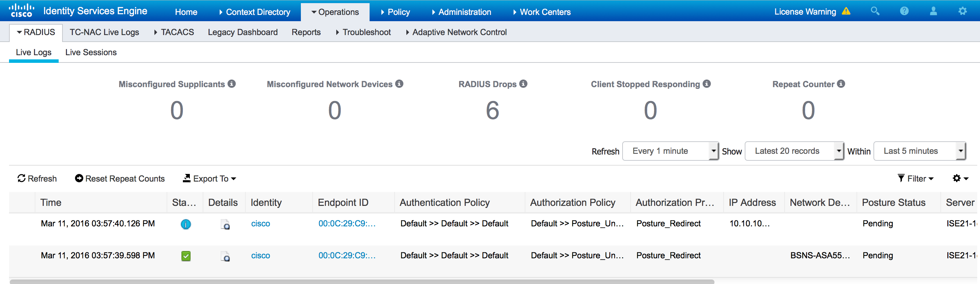The image size is (980, 284).
Task: Show info for Misconfigured Supplicants
Action: tap(232, 84)
